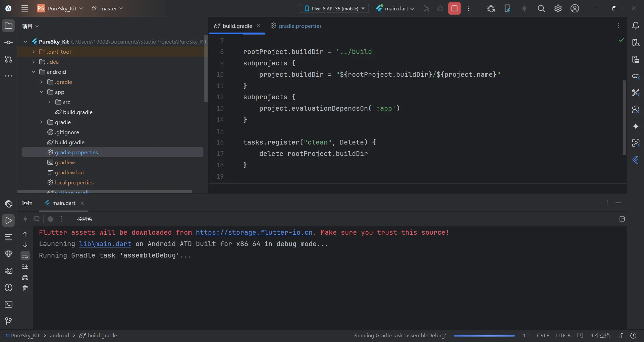
Task: Click the lib\main.dart console link
Action: coord(105,244)
